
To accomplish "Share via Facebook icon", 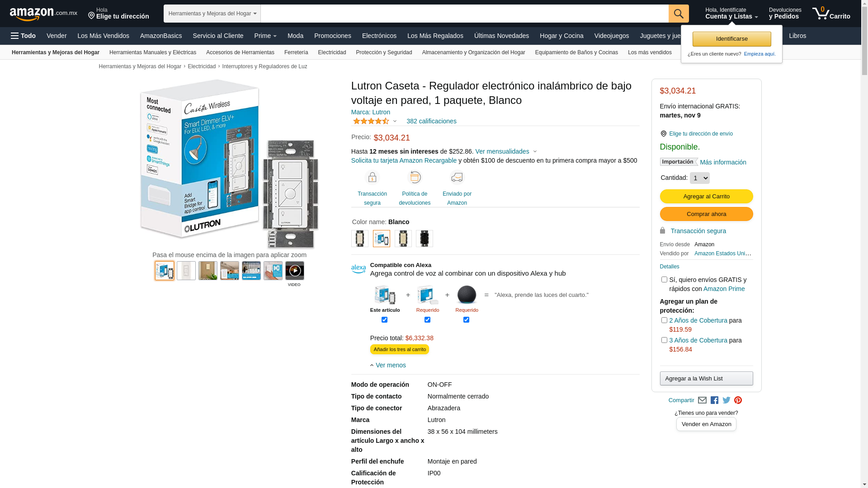I will [x=714, y=400].
